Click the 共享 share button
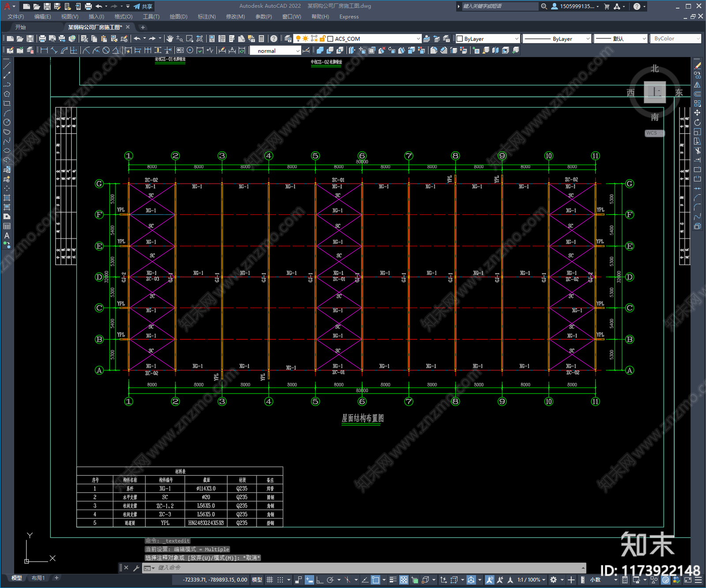 143,6
